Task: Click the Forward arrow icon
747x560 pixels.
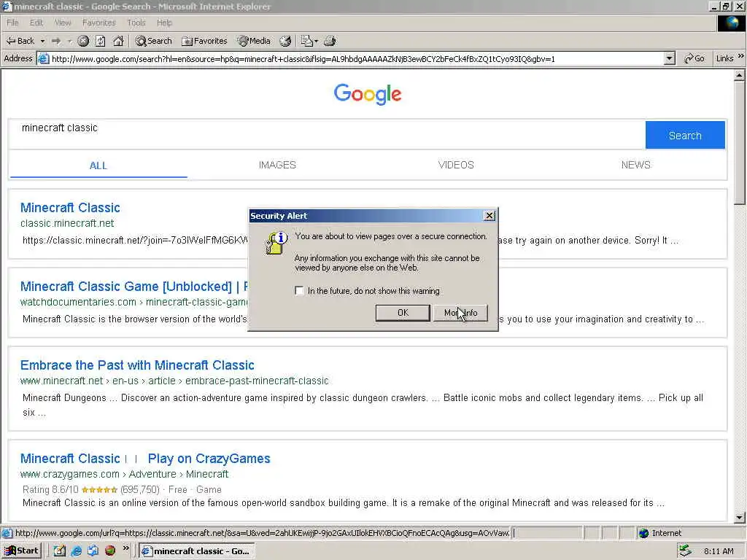Action: [x=55, y=42]
